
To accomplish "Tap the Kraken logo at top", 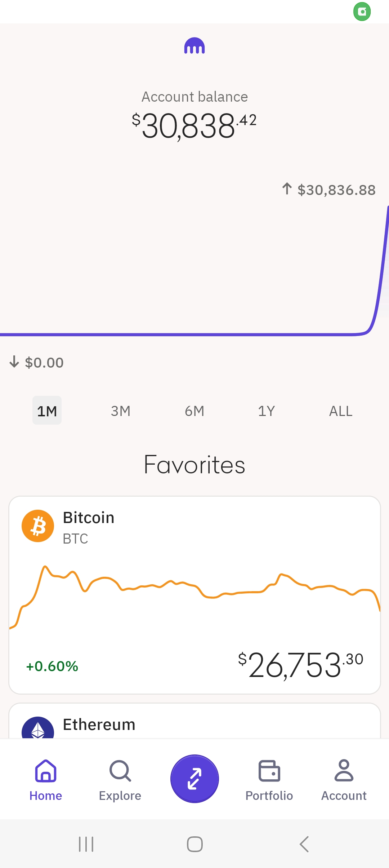I will click(x=194, y=46).
